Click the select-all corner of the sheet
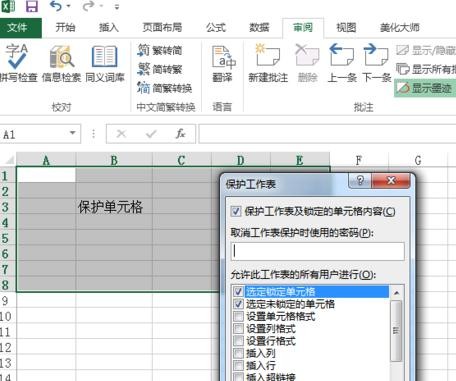The image size is (456, 381). coord(8,160)
